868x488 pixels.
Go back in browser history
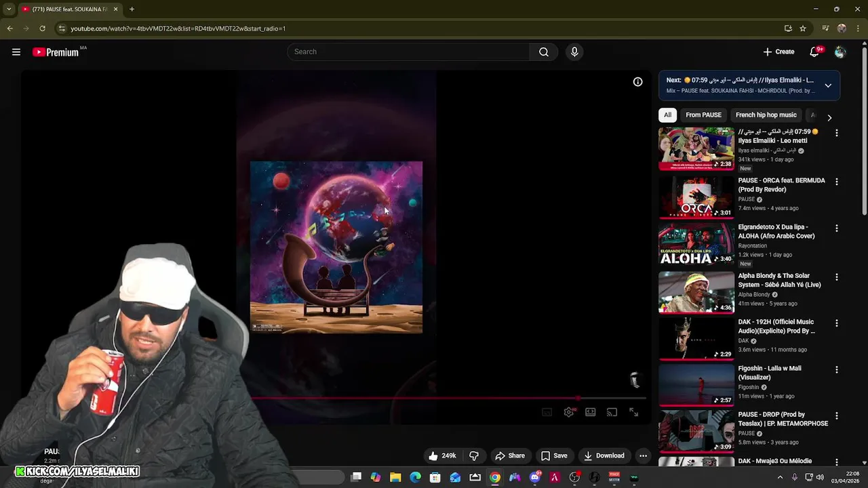pyautogui.click(x=9, y=28)
